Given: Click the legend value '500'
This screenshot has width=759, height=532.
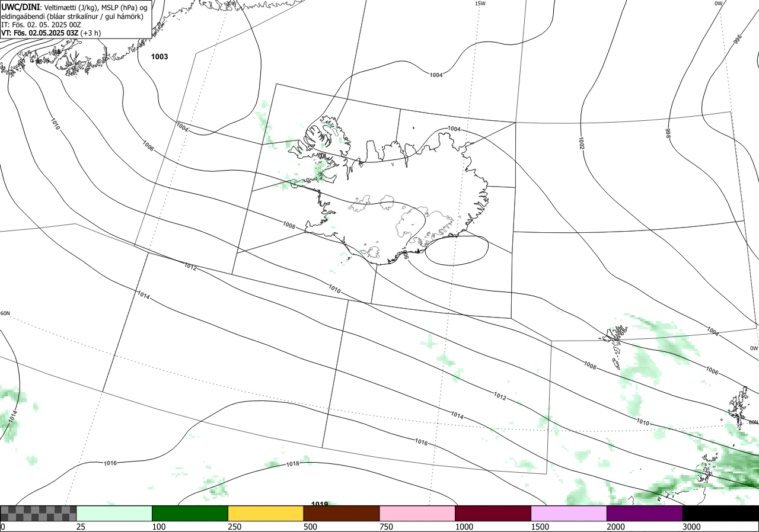Looking at the screenshot, I should click(x=311, y=527).
